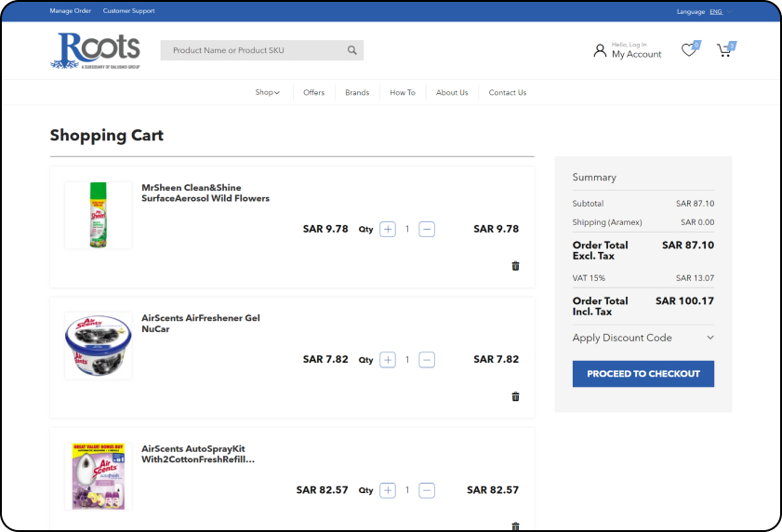The width and height of the screenshot is (782, 532).
Task: Open the Contact Us menu item
Action: click(x=507, y=92)
